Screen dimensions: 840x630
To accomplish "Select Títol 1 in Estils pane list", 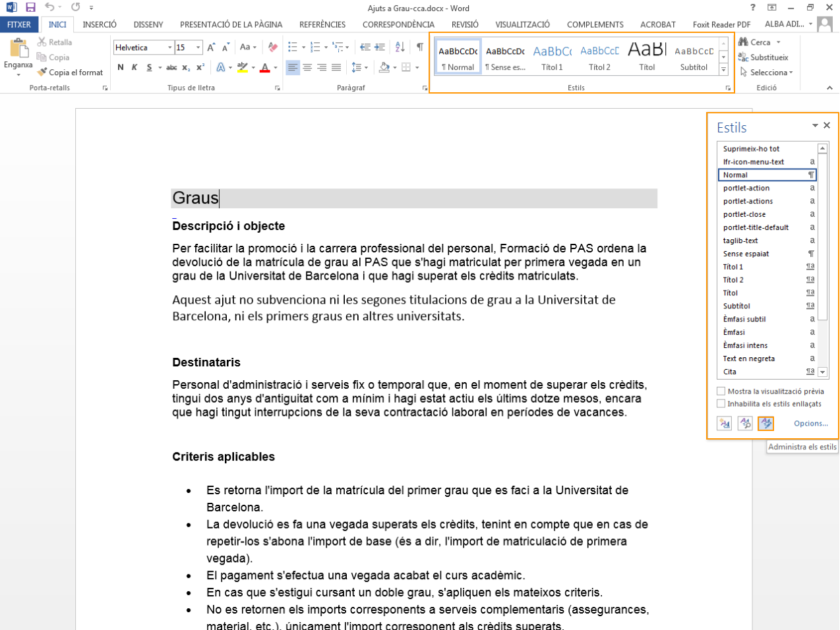I will 733,267.
